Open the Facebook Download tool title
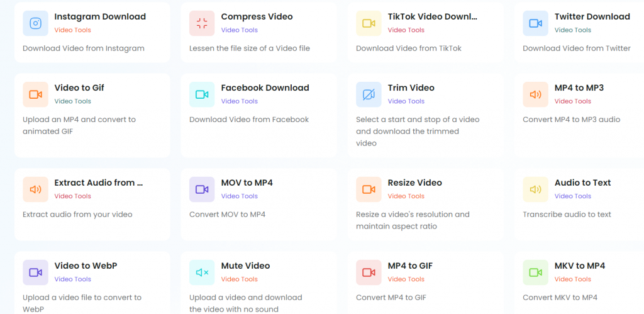The height and width of the screenshot is (314, 644). pos(265,88)
